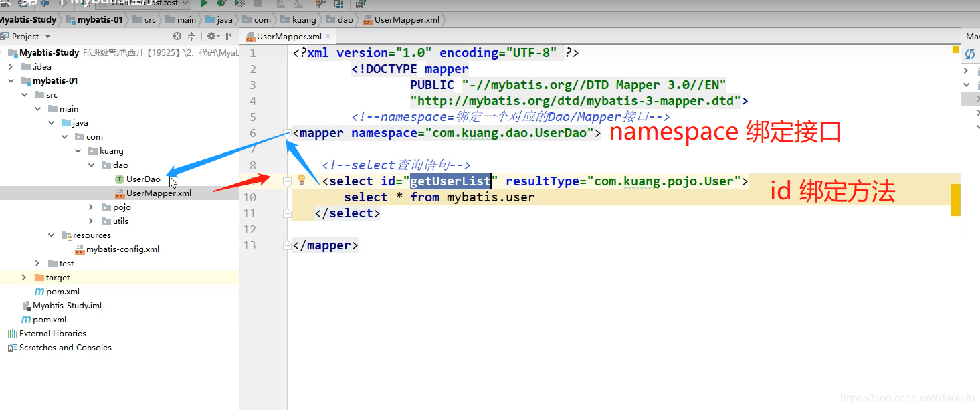Click the Debug bug icon
Screen dimensions: 980x410
pos(221,3)
